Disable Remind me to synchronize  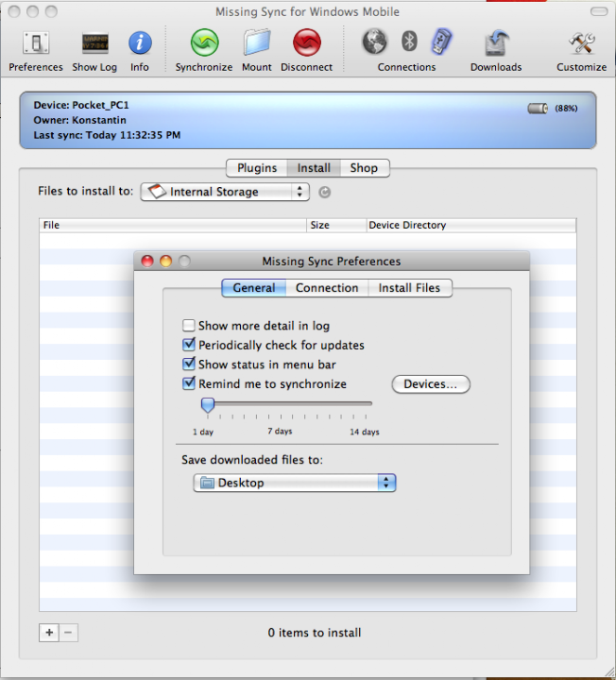[x=189, y=383]
